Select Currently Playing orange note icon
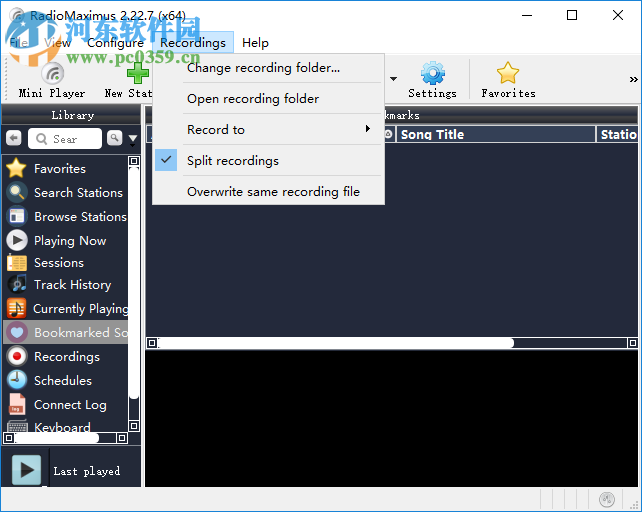The height and width of the screenshot is (512, 642). pyautogui.click(x=17, y=308)
